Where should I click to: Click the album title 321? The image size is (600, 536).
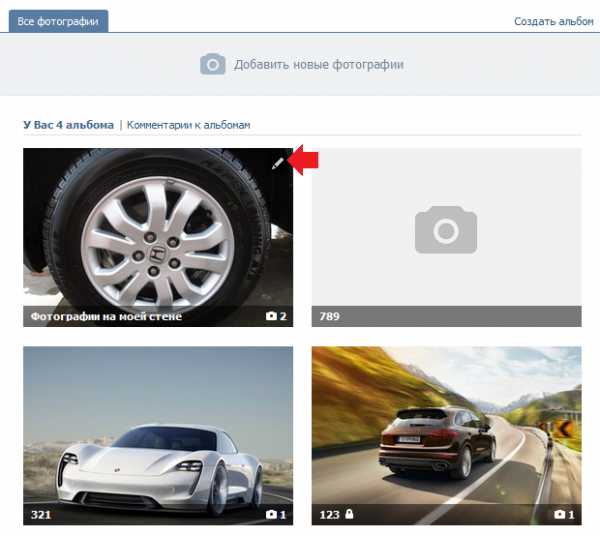(41, 515)
